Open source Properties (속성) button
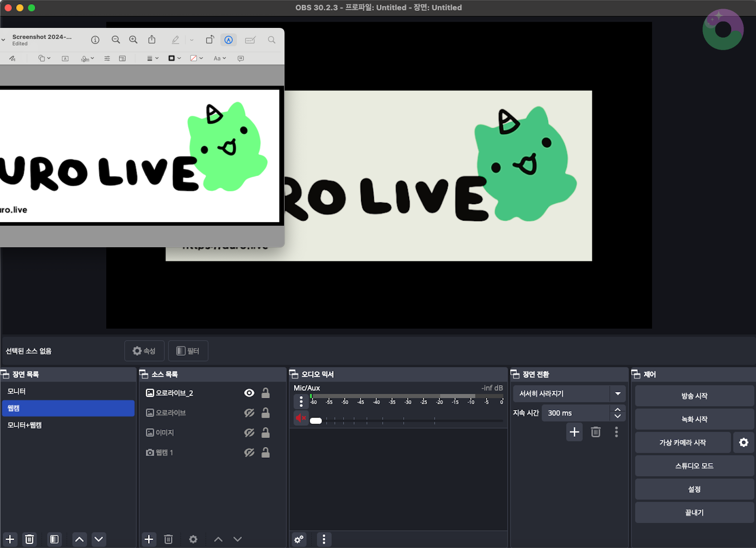The image size is (756, 548). click(x=144, y=351)
